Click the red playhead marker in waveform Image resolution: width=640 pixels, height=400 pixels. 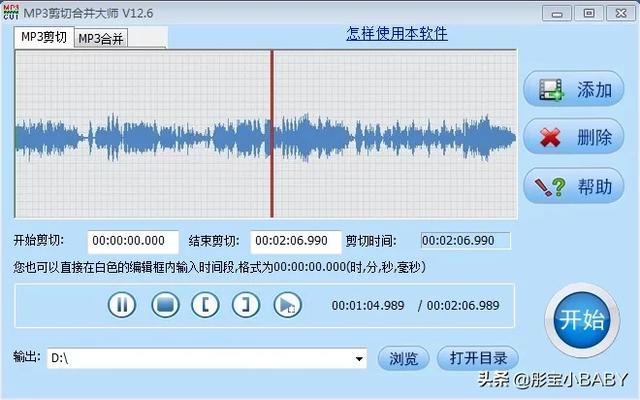click(x=272, y=134)
